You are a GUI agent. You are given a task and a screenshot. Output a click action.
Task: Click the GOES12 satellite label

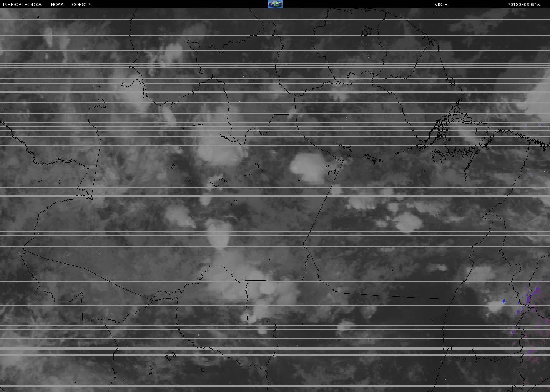pos(81,5)
